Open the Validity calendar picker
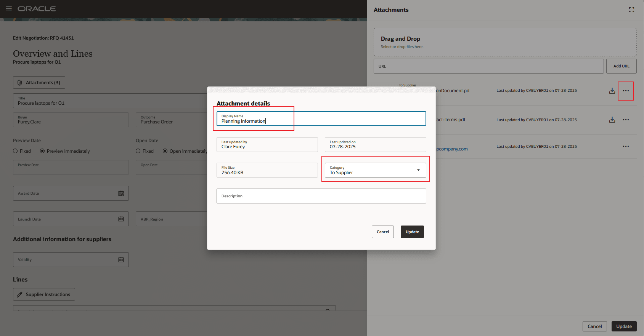 121,259
